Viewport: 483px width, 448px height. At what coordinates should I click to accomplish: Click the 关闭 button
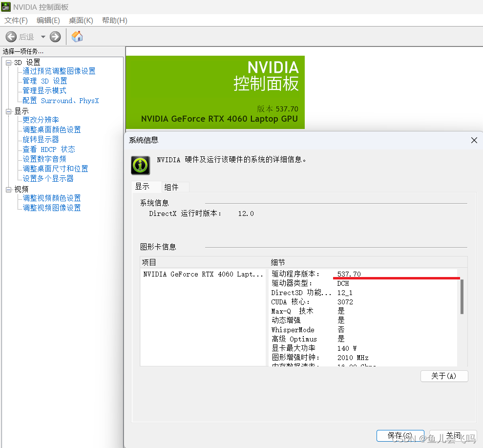453,436
